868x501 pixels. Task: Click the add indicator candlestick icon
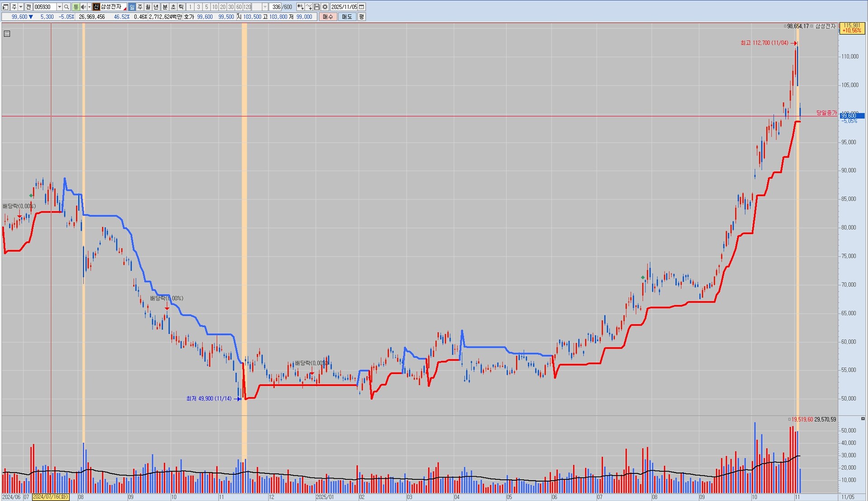[x=300, y=7]
